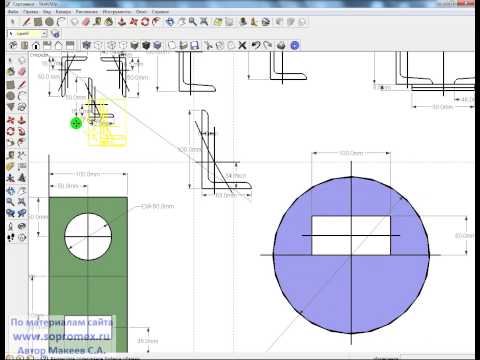Select Section Plane tool in left tool set
Image resolution: width=480 pixels, height=360 pixels.
[x=22, y=237]
